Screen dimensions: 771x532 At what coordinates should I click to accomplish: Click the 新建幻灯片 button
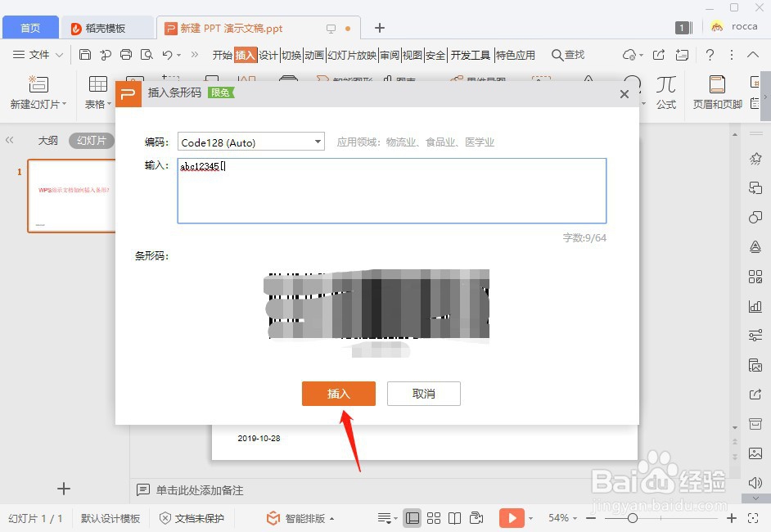pyautogui.click(x=38, y=92)
